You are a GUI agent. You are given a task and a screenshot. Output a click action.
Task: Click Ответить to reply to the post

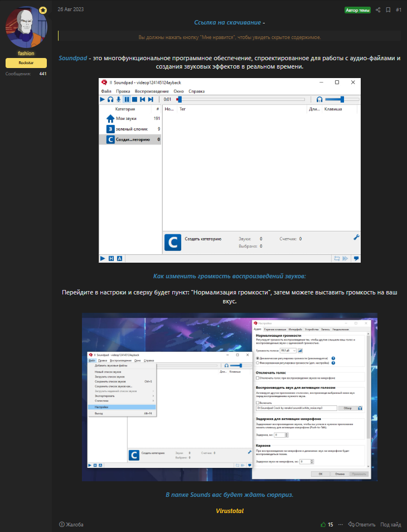pos(362,525)
